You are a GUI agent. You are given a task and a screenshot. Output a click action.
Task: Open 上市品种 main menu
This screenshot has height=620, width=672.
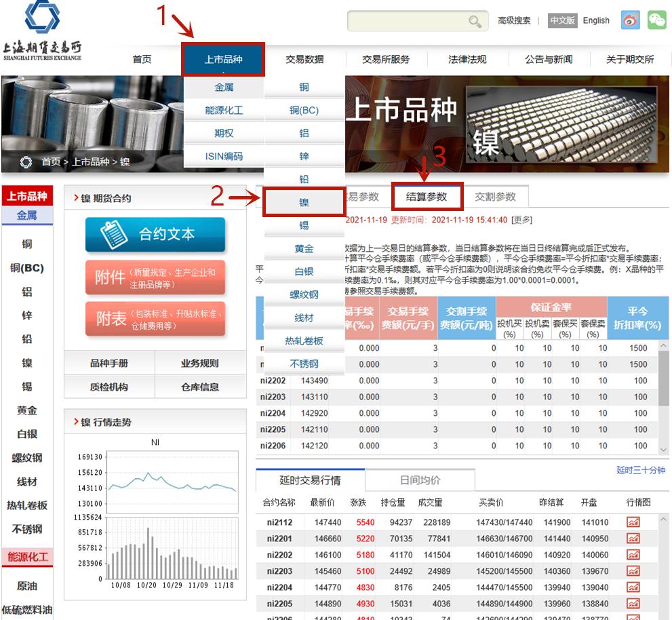223,59
